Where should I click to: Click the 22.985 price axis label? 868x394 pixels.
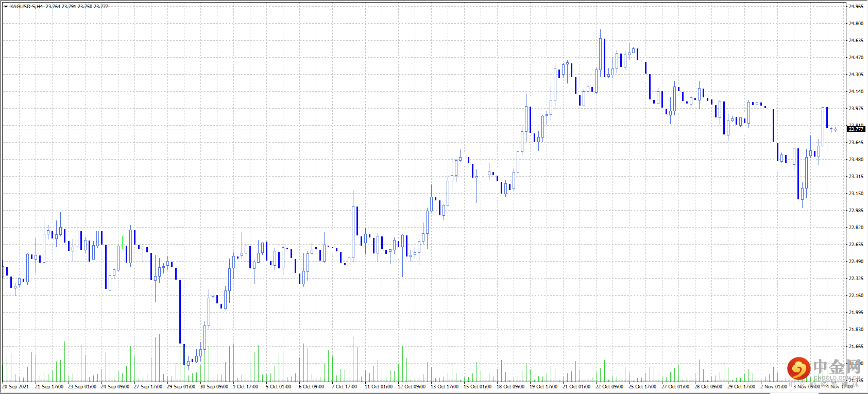click(x=856, y=211)
